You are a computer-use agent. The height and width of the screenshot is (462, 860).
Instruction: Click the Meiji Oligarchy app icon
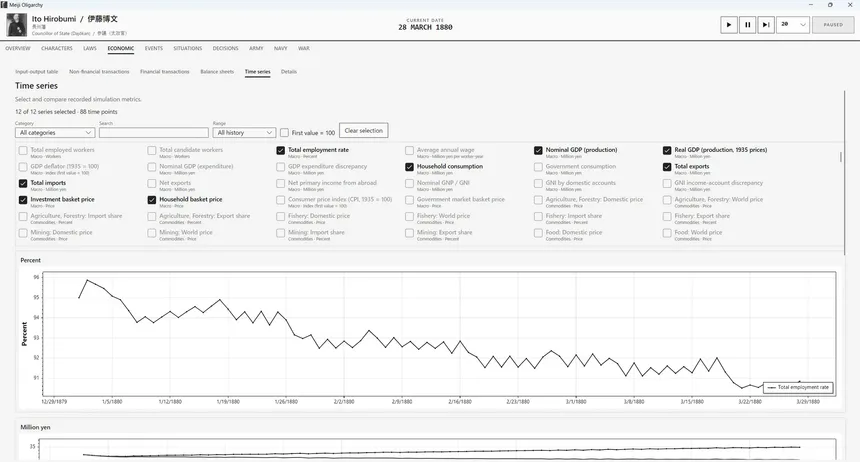tap(4, 5)
